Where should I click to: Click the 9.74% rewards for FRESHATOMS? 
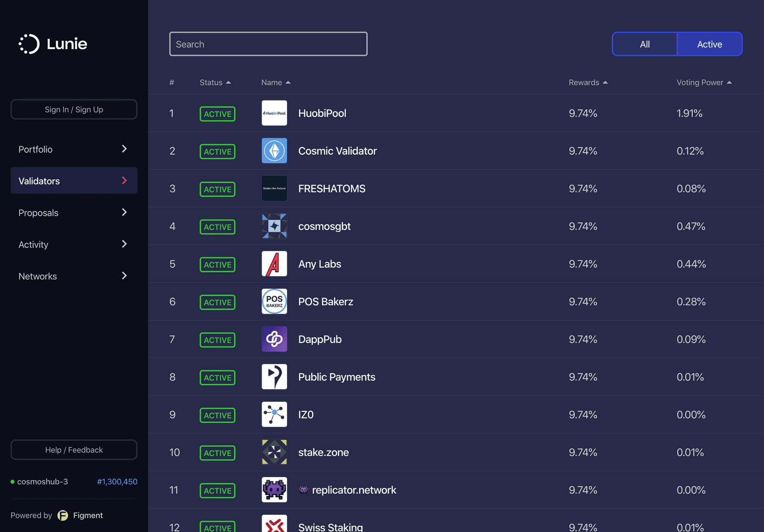click(x=583, y=189)
